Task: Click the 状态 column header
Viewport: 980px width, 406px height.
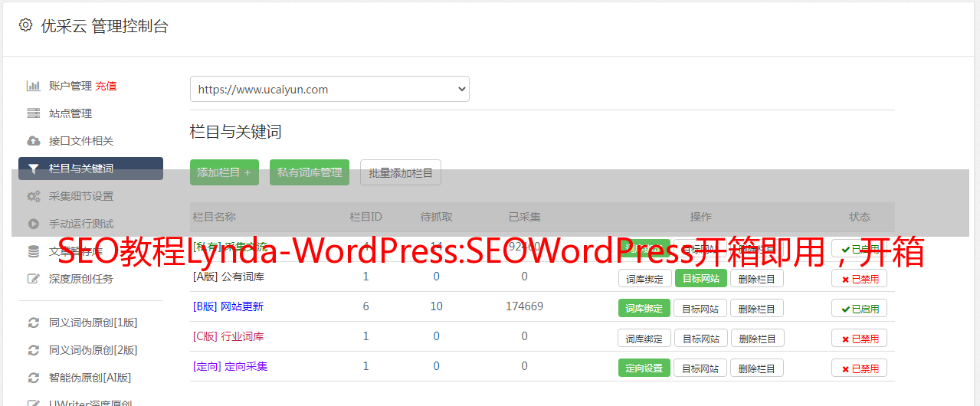Action: [860, 217]
